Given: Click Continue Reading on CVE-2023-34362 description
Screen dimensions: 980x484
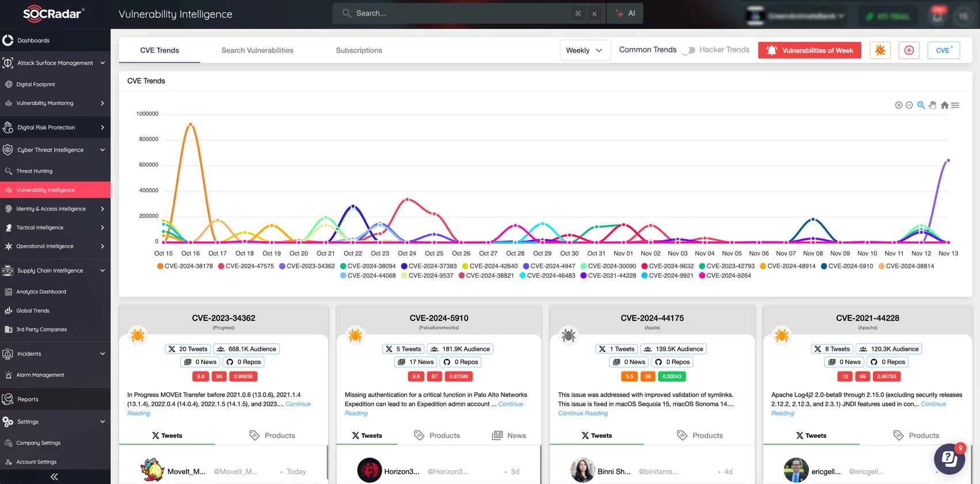Looking at the screenshot, I should click(x=219, y=409).
